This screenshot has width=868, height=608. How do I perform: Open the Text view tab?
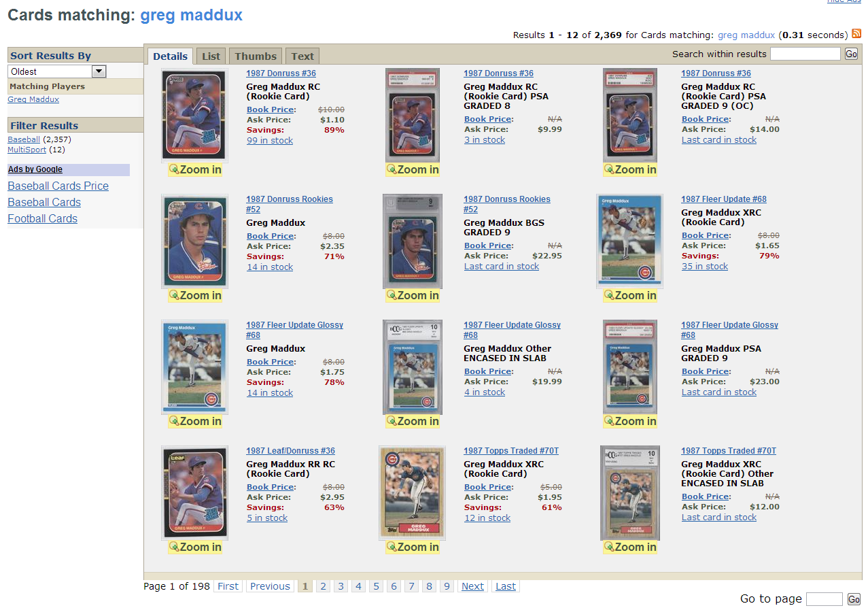302,56
